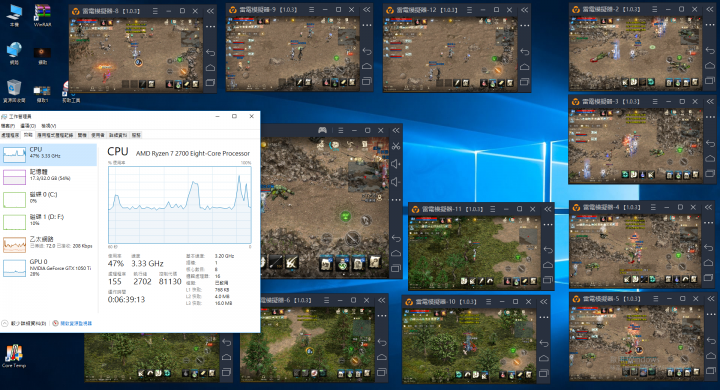Screen dimensions: 720x390
Task: Open hamburger menu of 雷電模擬器-12 window
Action: [469, 10]
